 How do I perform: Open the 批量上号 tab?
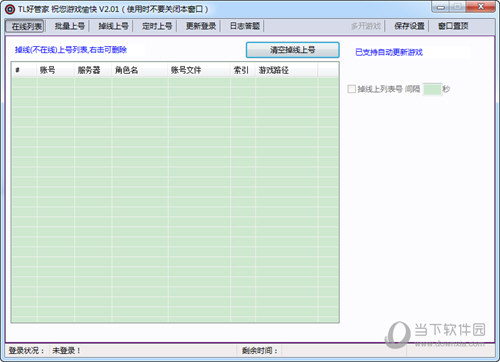pos(70,26)
